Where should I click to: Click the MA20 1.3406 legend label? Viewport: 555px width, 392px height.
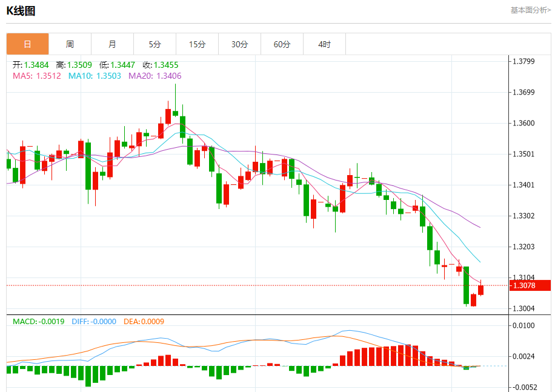tap(155, 76)
